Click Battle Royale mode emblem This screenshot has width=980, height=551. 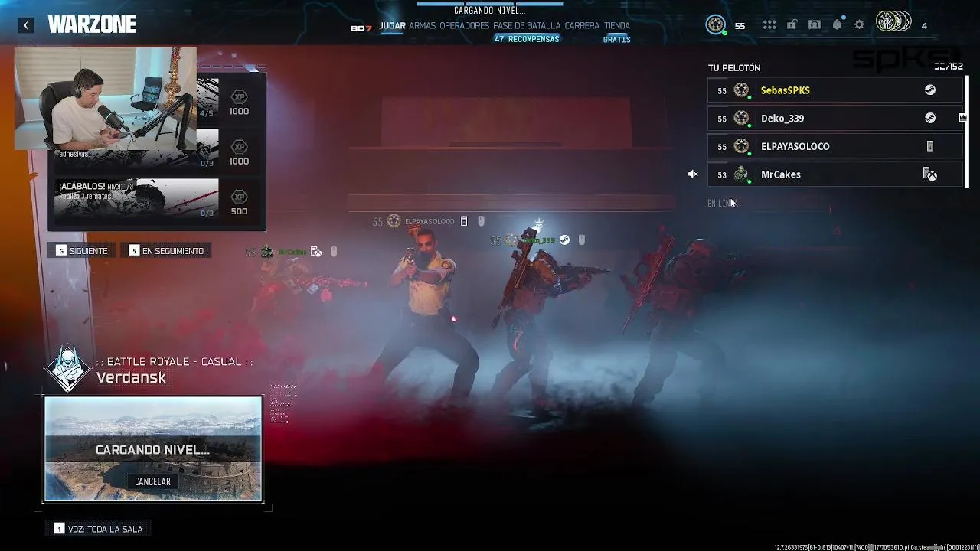67,369
